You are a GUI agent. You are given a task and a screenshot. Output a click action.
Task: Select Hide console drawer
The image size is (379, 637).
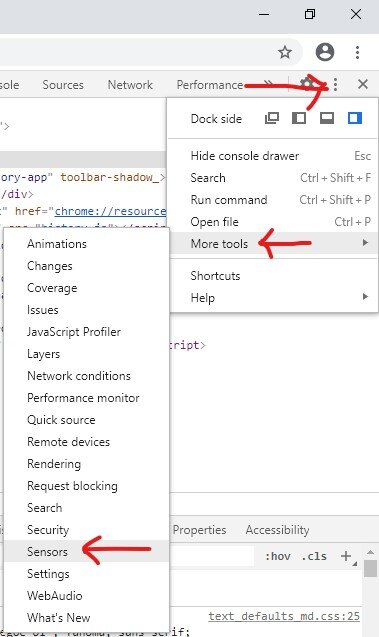tap(273, 156)
